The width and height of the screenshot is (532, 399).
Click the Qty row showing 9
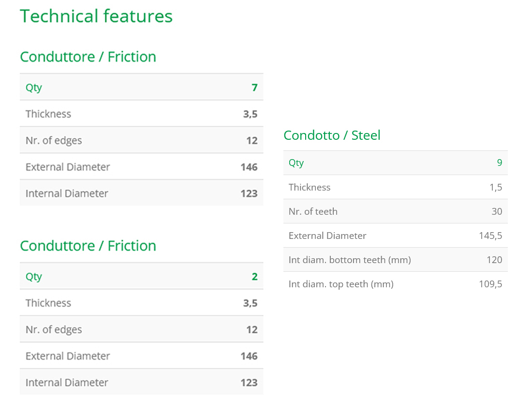(x=396, y=163)
